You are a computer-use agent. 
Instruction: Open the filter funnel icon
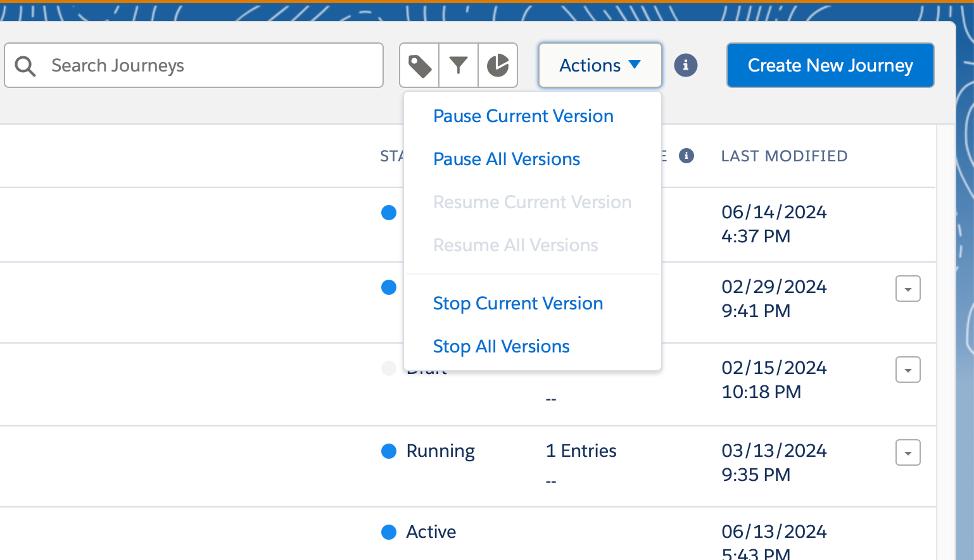[x=459, y=65]
